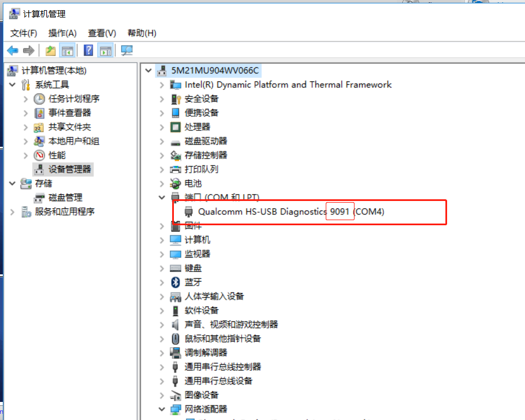This screenshot has width=525, height=420.
Task: Select the 本地用户和组 tree item
Action: [x=73, y=141]
